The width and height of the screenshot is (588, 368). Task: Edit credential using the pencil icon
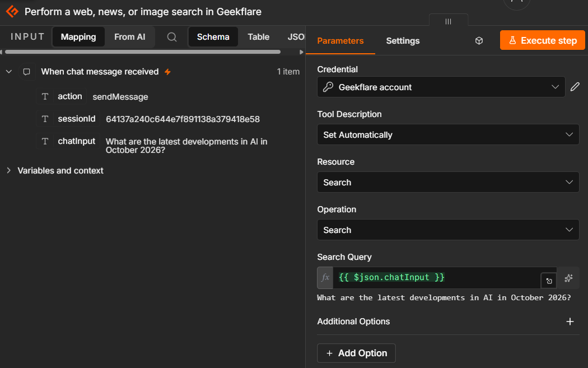point(575,87)
